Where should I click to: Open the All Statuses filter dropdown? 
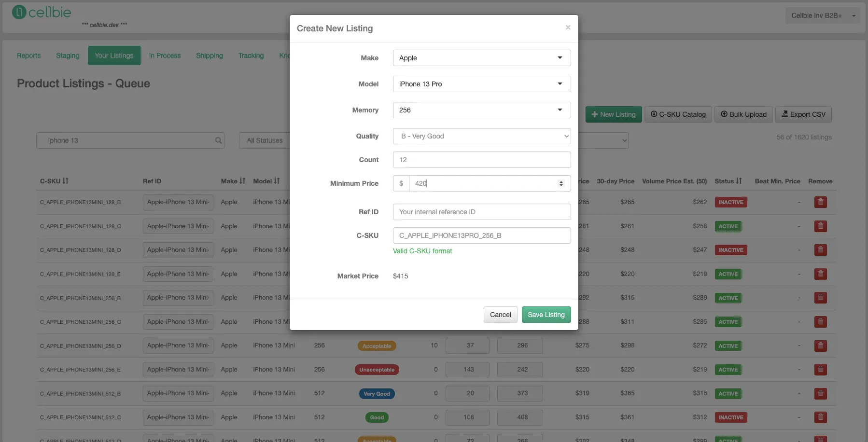coord(265,140)
